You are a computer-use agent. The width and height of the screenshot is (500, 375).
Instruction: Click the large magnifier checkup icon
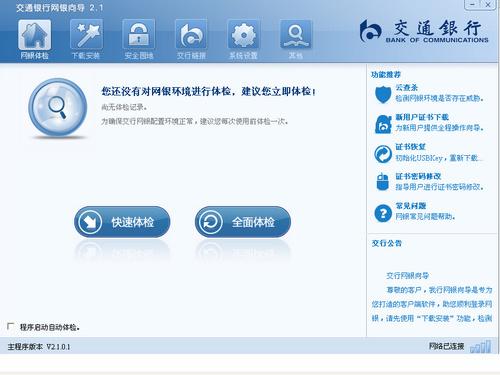point(58,107)
